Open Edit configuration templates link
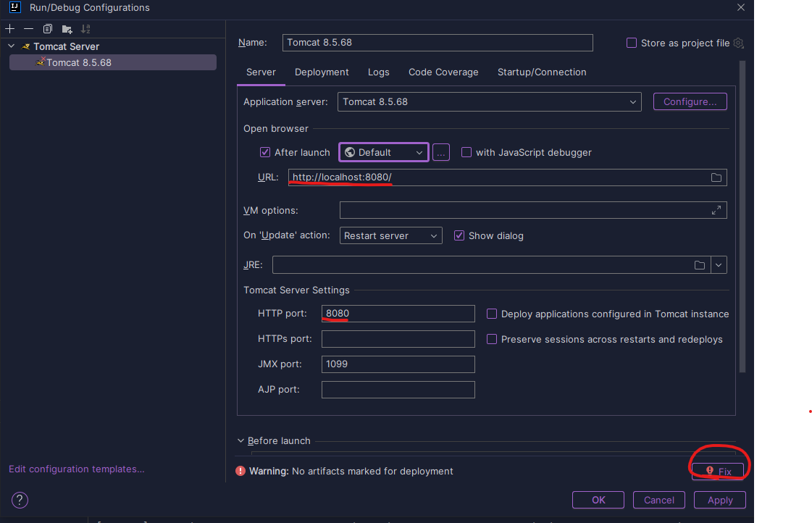This screenshot has height=523, width=812. click(x=77, y=469)
